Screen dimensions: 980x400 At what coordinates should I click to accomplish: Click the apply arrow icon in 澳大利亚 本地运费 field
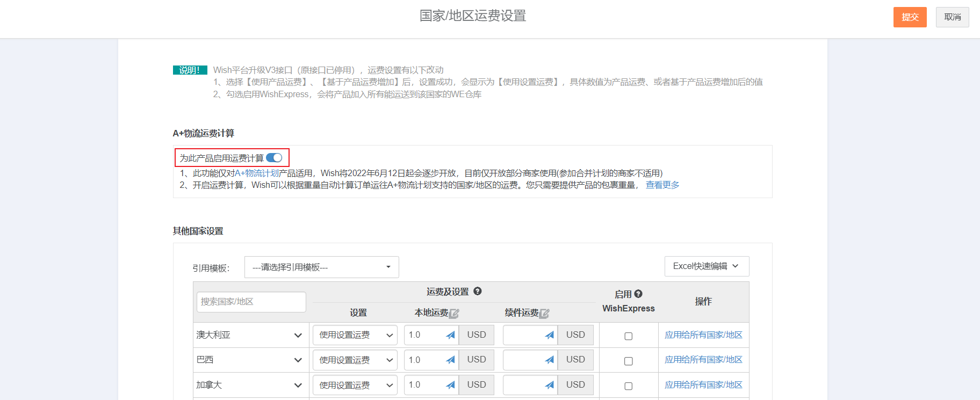click(450, 335)
